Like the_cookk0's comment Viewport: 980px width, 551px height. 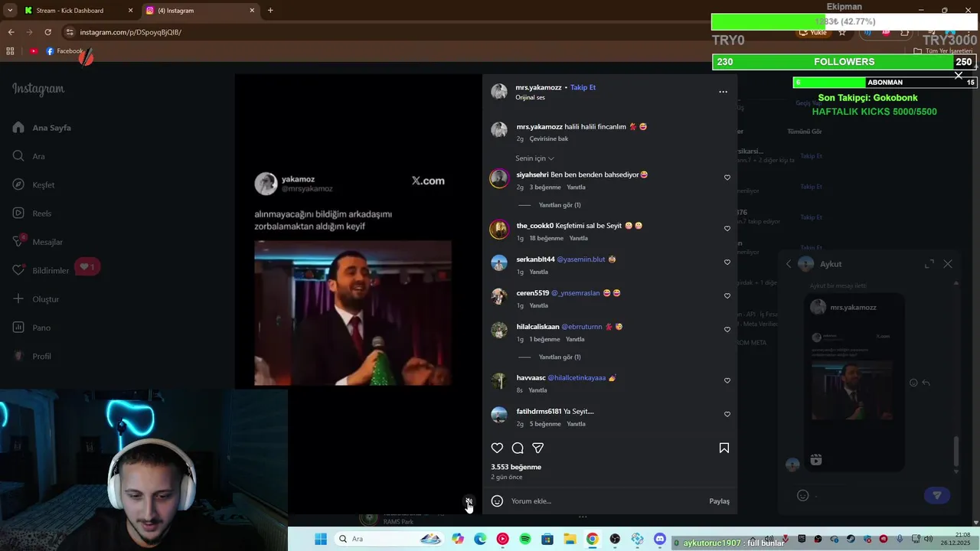(727, 229)
